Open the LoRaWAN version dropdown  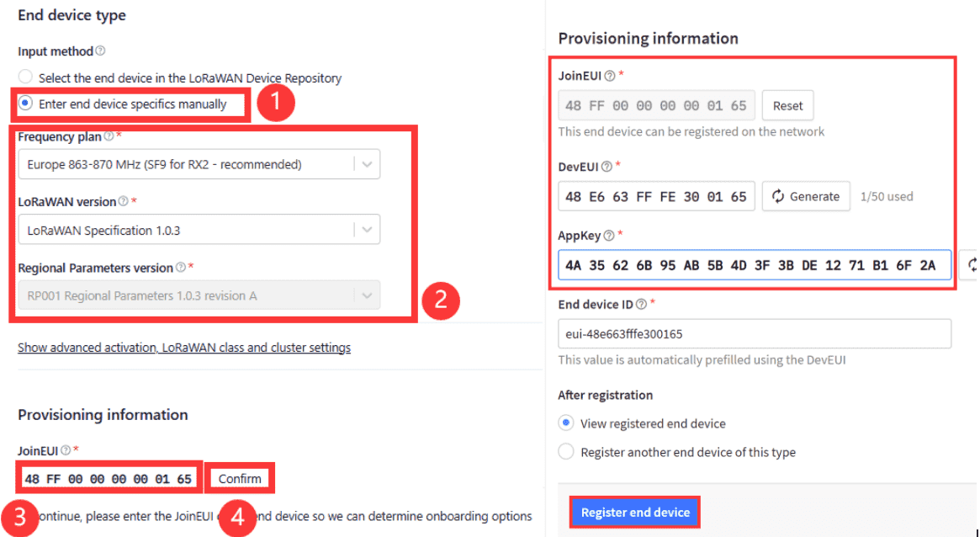tap(199, 230)
